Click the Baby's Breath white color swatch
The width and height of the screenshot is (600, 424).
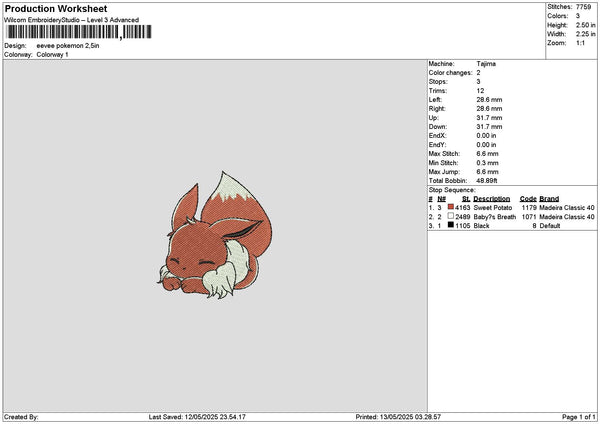point(450,216)
